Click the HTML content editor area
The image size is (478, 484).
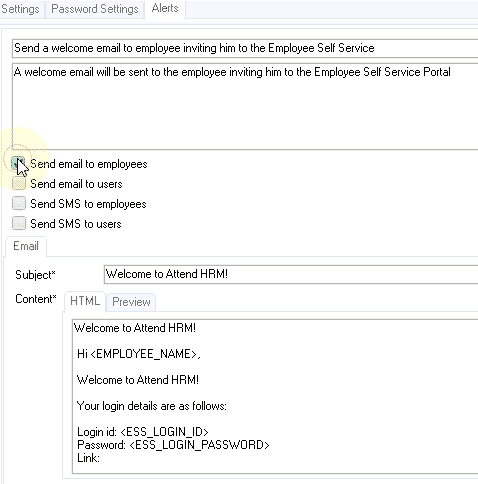[275, 396]
